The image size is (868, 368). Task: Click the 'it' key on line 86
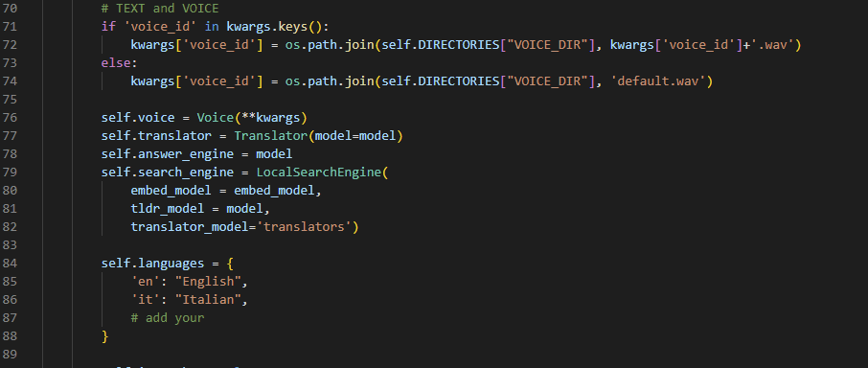[x=145, y=301]
